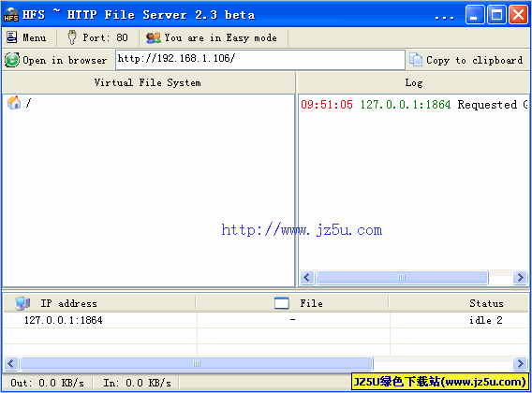Click the IP address column header

pos(99,303)
